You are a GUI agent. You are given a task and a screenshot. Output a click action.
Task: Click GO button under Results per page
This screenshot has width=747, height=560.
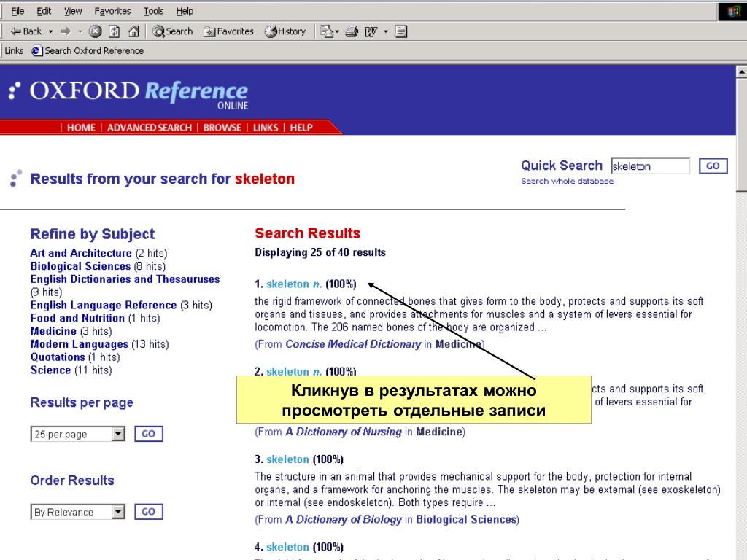(149, 434)
